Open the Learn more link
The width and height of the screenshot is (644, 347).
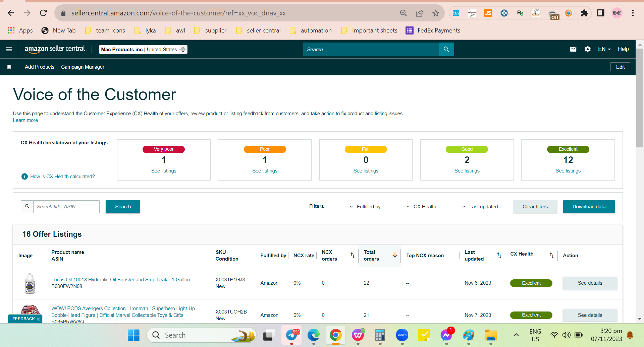coord(25,120)
